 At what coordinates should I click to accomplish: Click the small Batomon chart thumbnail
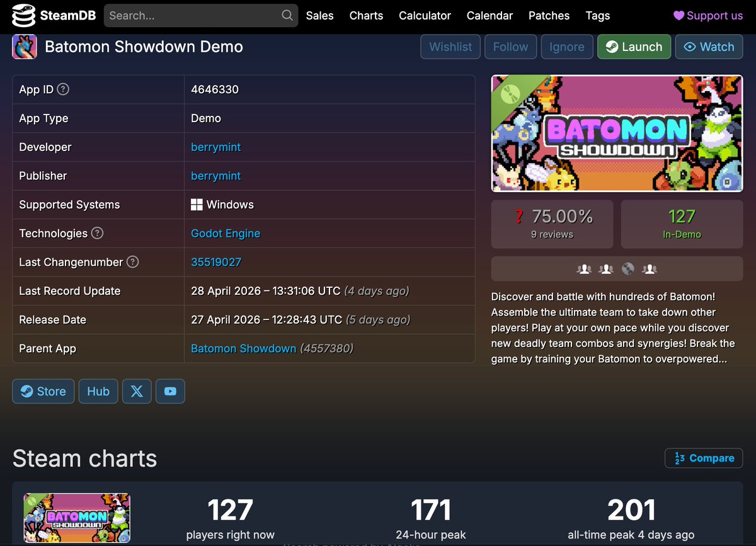coord(77,518)
